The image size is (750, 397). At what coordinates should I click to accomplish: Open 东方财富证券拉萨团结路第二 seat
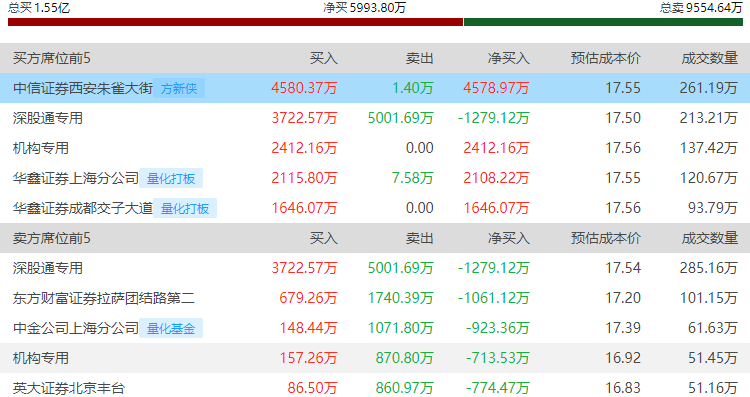[104, 298]
